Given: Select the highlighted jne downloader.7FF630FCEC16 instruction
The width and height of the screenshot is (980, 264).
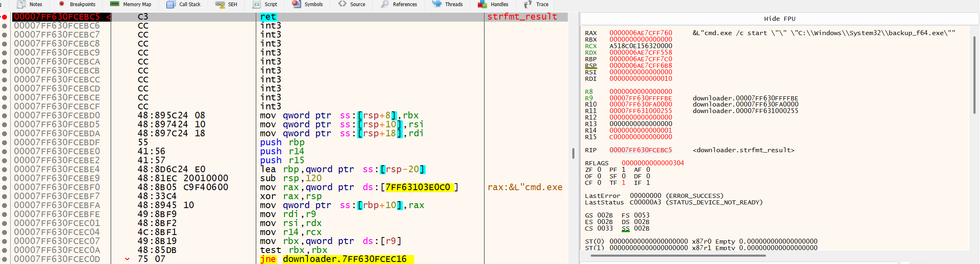Looking at the screenshot, I should [337, 259].
